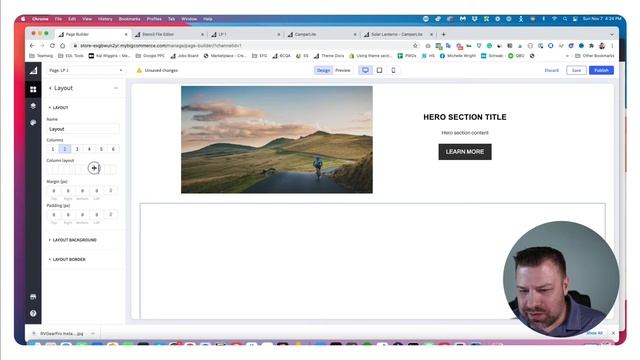Screen dimensions: 640x360
Task: Open the widgets grid panel icon
Action: (x=33, y=89)
